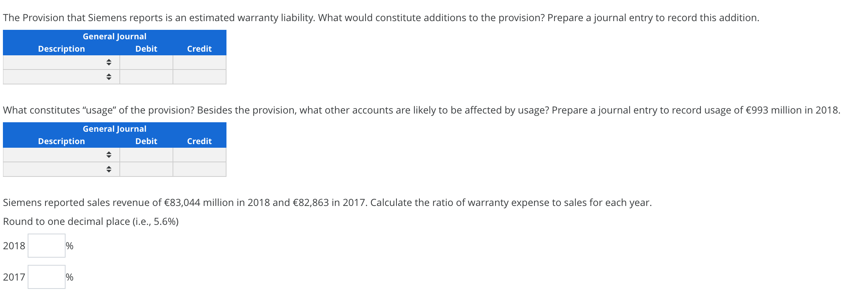The width and height of the screenshot is (868, 294).
Task: Click the Credit cell in the first addition journal row
Action: tap(199, 63)
